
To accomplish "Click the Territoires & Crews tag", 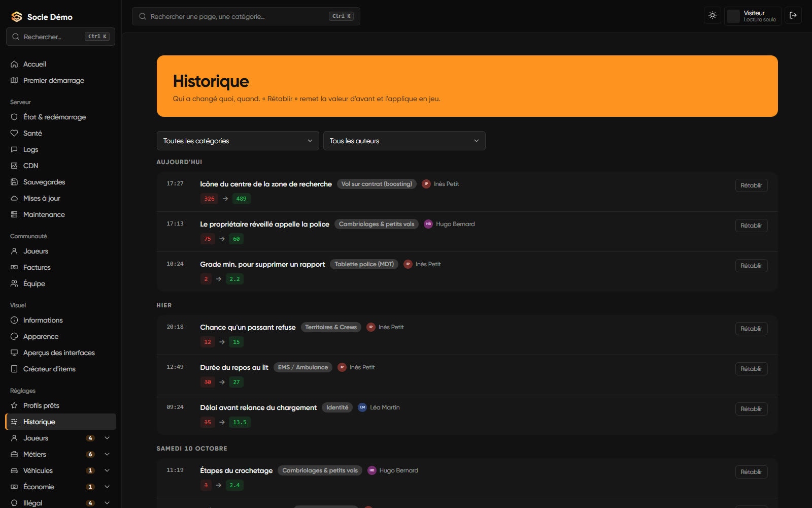I will point(331,327).
